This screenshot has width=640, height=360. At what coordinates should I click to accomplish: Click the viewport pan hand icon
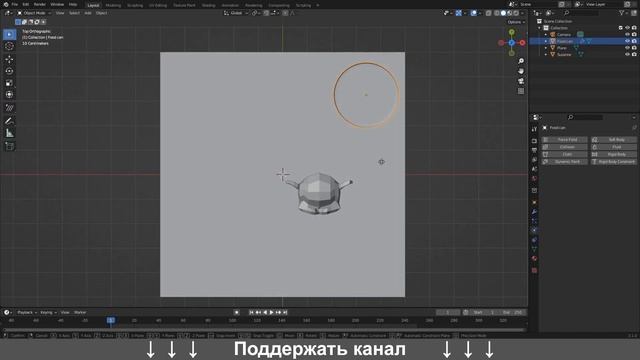point(521,71)
